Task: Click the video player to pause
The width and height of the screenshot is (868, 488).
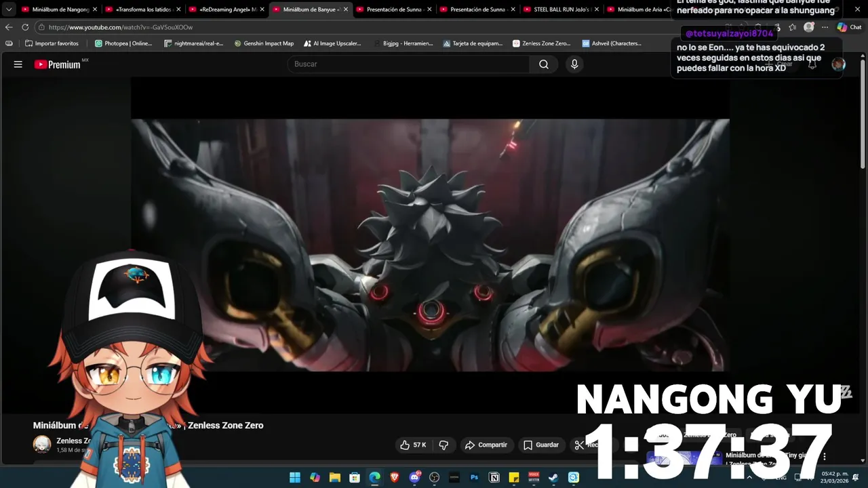Action: click(x=430, y=245)
